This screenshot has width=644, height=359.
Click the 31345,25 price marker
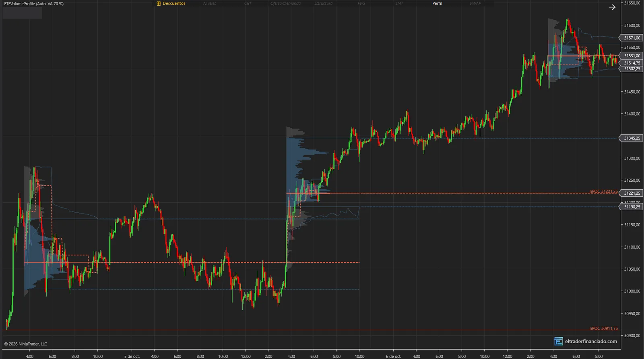point(631,138)
